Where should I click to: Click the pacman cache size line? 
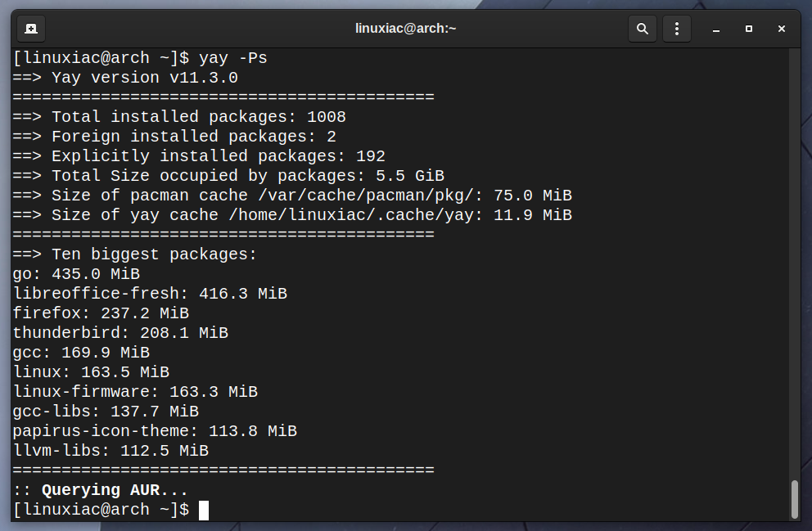click(x=292, y=196)
